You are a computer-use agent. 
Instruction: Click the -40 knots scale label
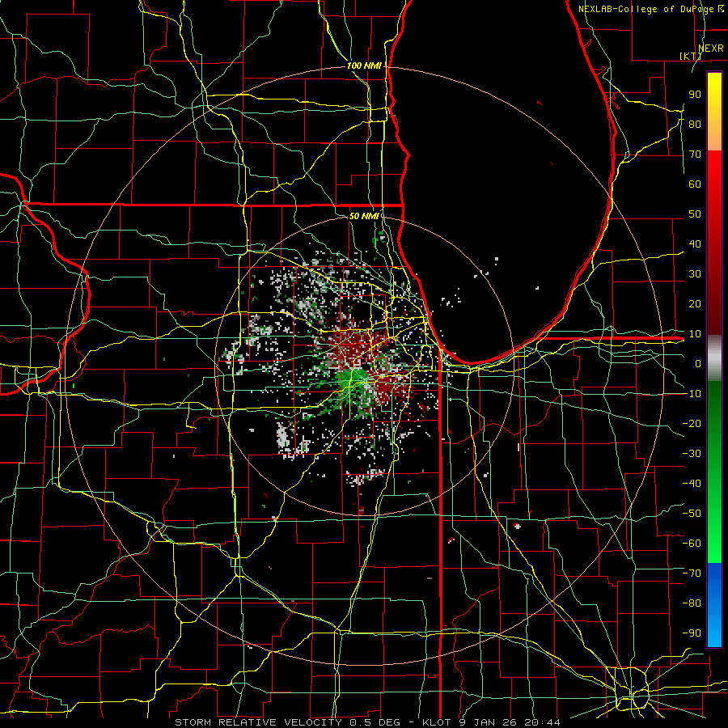[692, 484]
